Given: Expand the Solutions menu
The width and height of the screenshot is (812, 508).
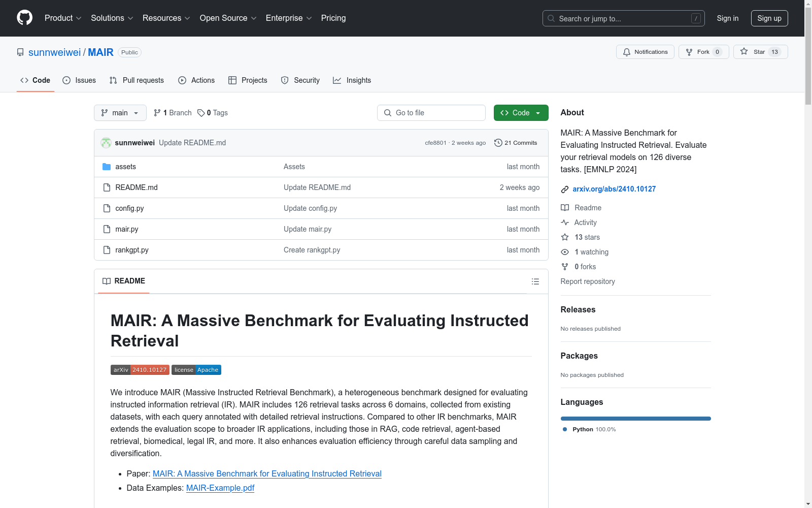Looking at the screenshot, I should 112,18.
